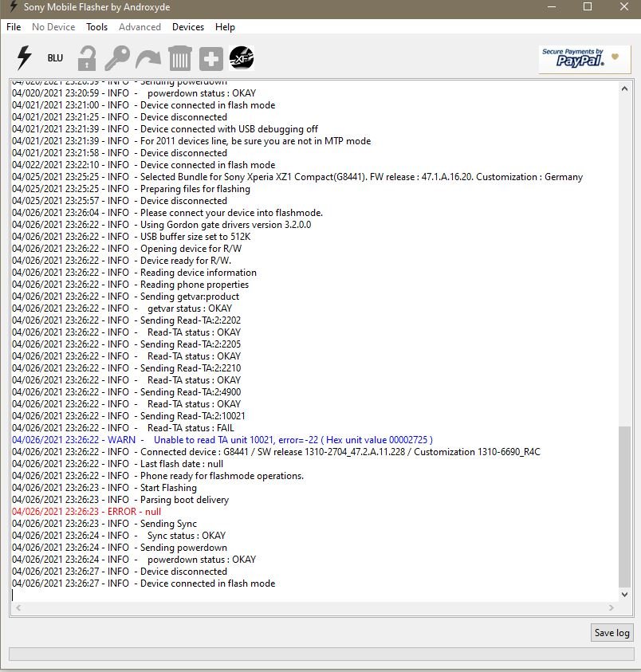Open the XperiFirm XF icon
This screenshot has width=641, height=672.
point(242,58)
